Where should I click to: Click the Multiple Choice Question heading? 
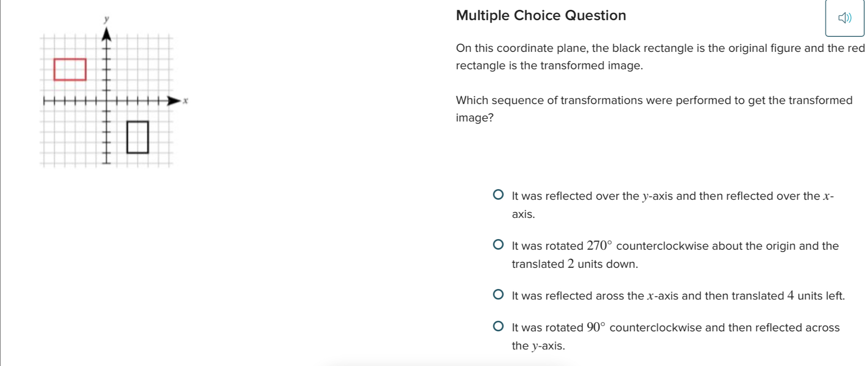(541, 15)
